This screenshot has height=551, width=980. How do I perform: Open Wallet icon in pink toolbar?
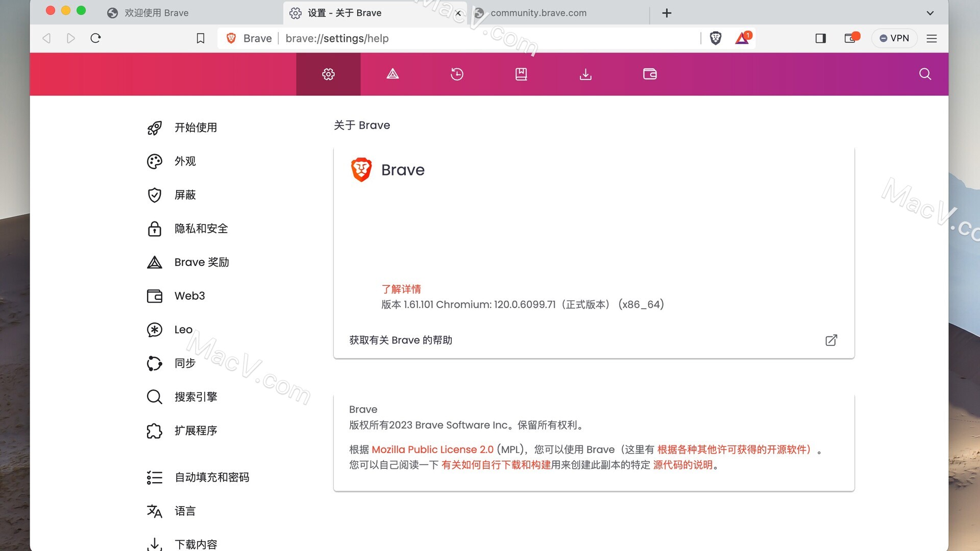650,74
